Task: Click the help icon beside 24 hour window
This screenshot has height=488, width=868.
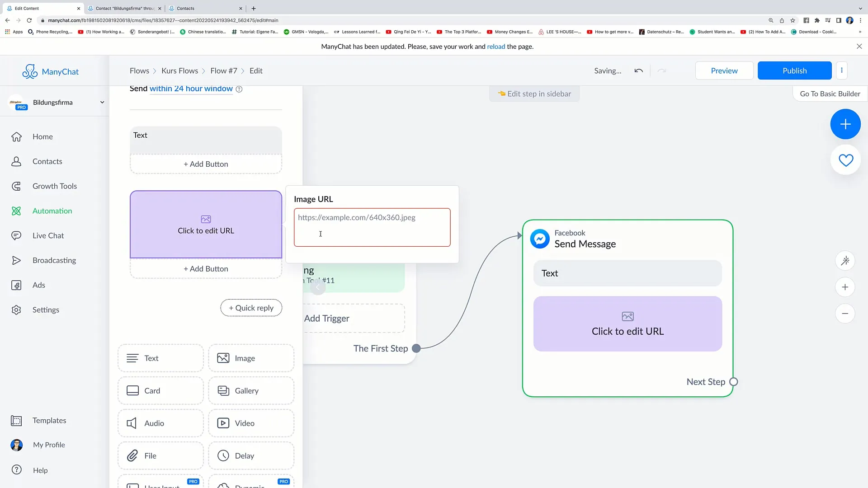Action: point(239,89)
